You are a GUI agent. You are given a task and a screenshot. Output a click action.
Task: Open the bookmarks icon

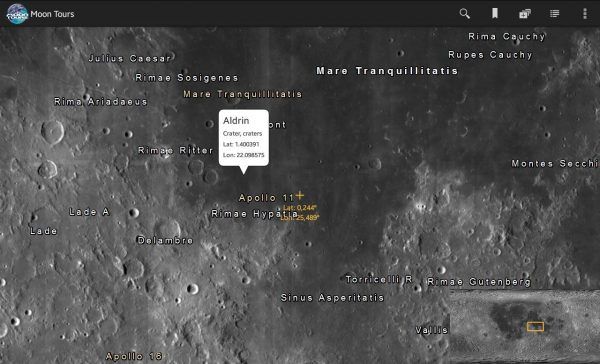(x=495, y=14)
